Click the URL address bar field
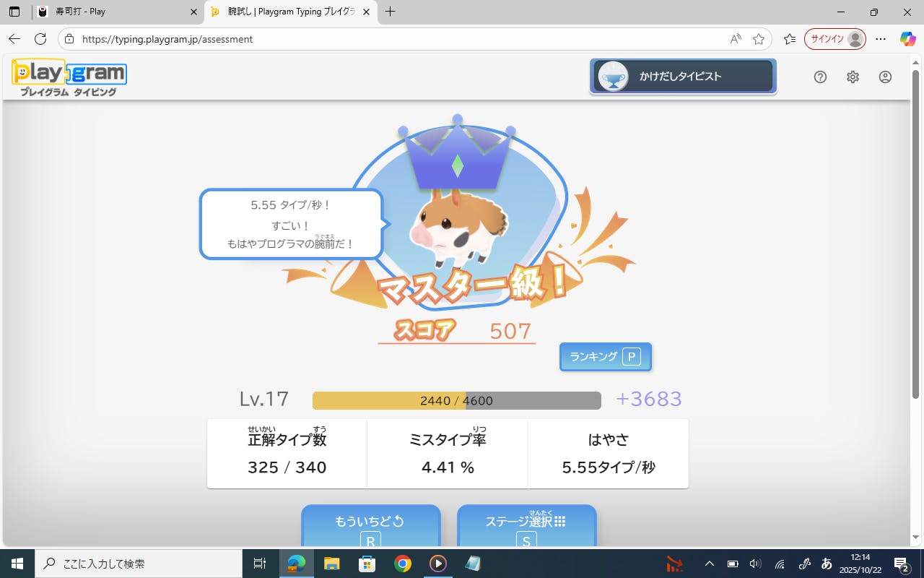This screenshot has width=924, height=578. click(397, 39)
